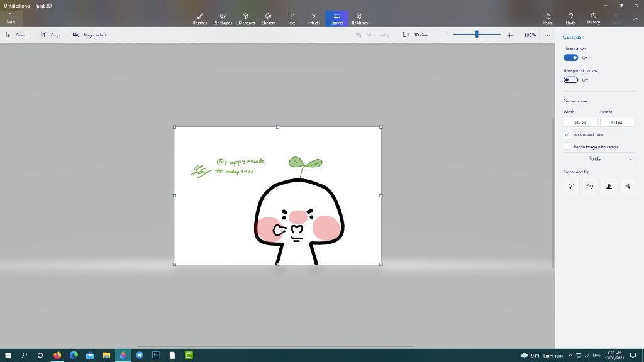Open Photoshop from the taskbar
Image resolution: width=644 pixels, height=362 pixels.
(x=156, y=356)
